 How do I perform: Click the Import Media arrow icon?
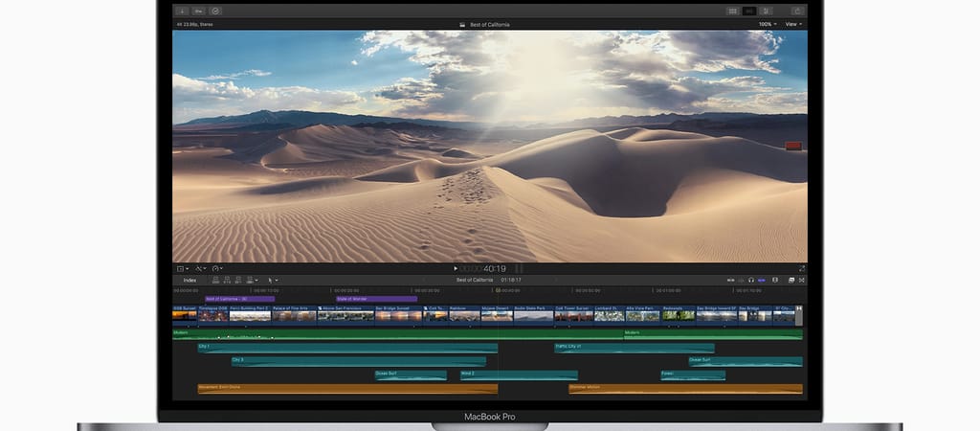(181, 11)
